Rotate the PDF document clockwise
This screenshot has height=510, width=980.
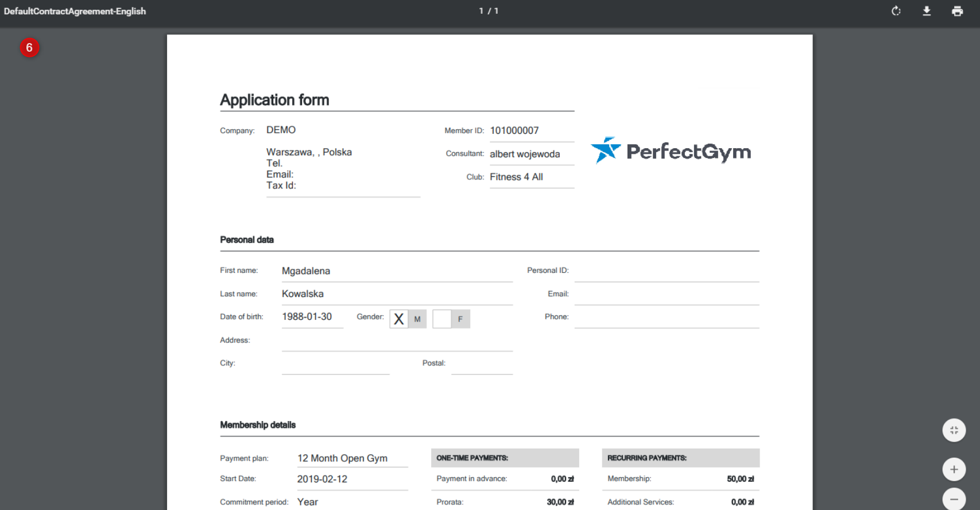[x=896, y=11]
